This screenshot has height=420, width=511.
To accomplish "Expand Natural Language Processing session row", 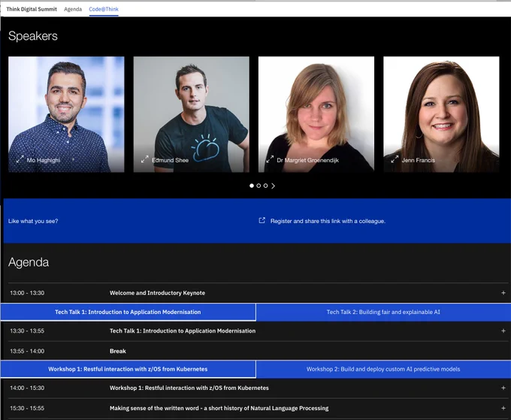I will (x=503, y=408).
